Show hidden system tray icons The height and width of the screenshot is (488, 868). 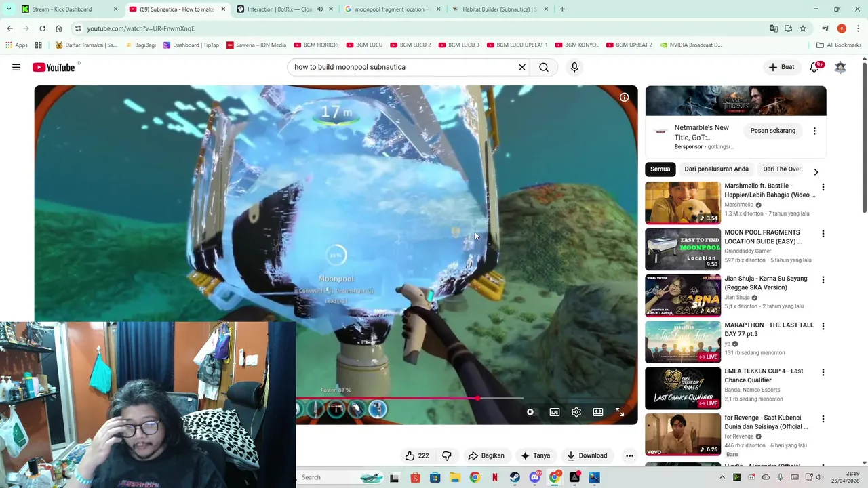pos(722,477)
